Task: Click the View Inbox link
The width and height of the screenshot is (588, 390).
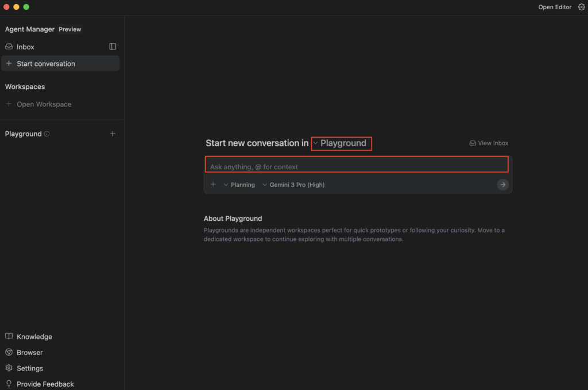Action: (x=489, y=143)
